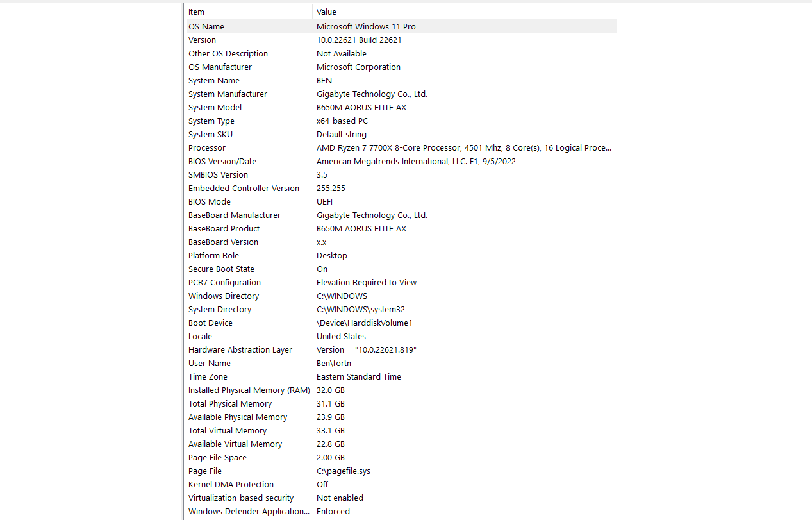Image resolution: width=812 pixels, height=520 pixels.
Task: Select the Platform Role row
Action: pyautogui.click(x=401, y=255)
